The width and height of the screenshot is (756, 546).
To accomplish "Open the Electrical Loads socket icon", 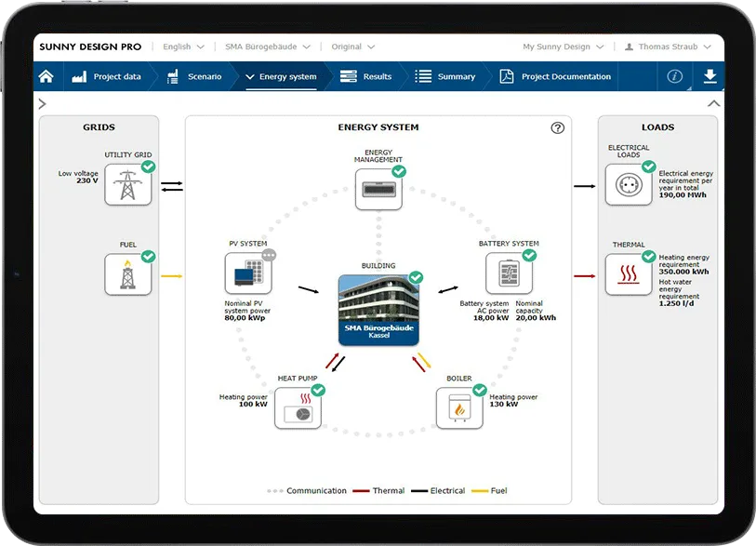I will click(629, 185).
